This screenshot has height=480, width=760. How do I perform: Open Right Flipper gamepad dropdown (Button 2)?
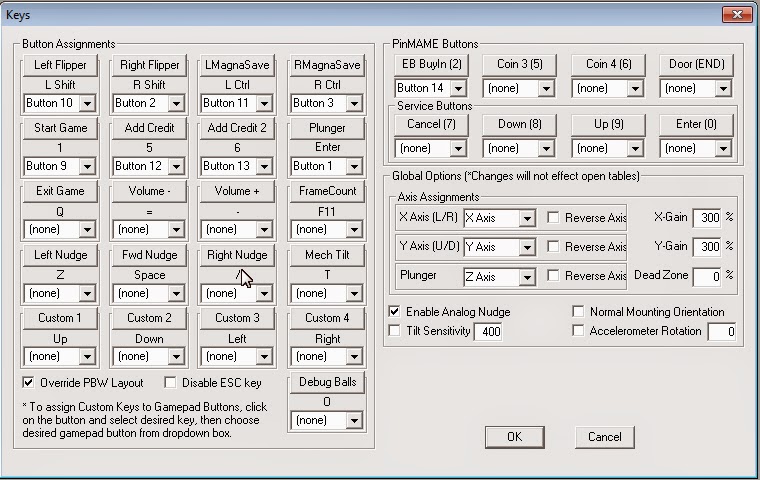pos(176,103)
